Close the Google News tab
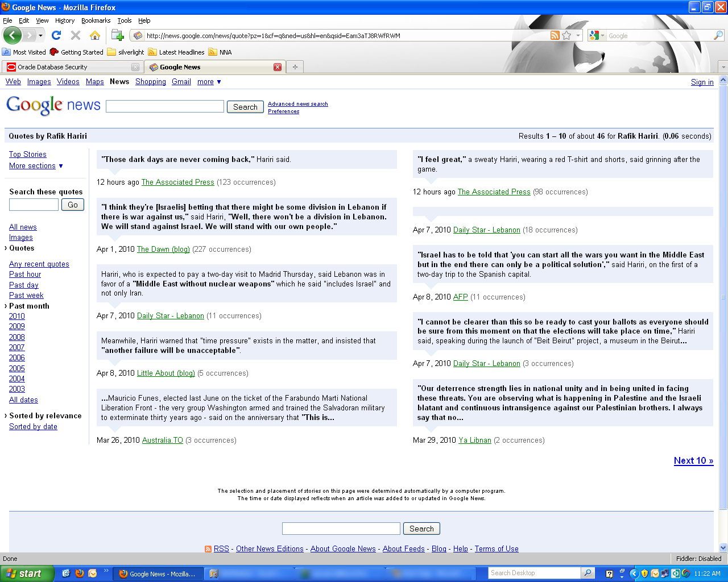The width and height of the screenshot is (728, 582). [278, 67]
